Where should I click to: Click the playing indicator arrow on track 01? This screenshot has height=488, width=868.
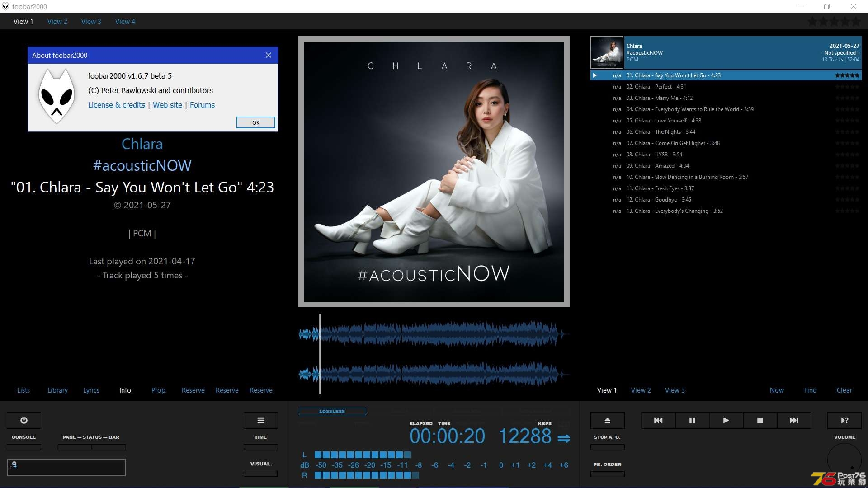[595, 75]
